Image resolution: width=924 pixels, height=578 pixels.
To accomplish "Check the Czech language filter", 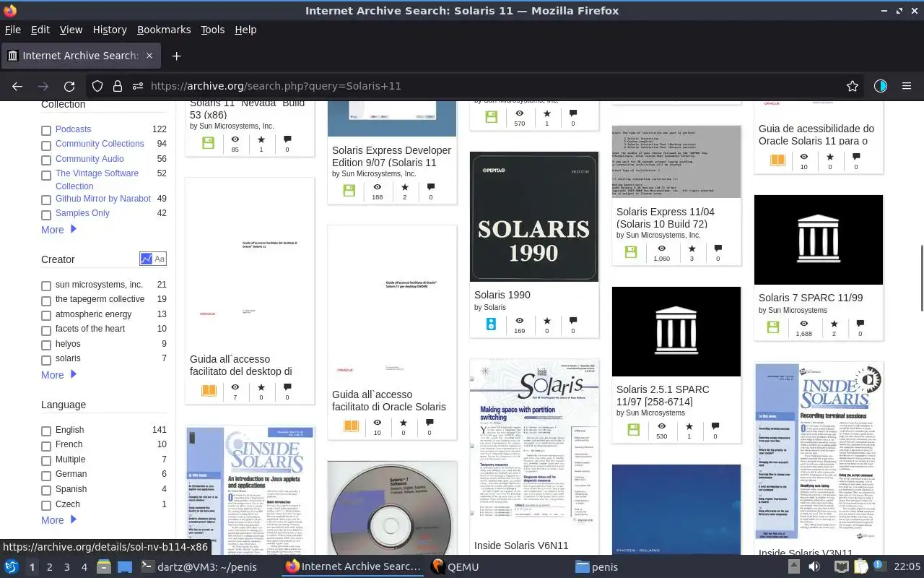I will 46,505.
